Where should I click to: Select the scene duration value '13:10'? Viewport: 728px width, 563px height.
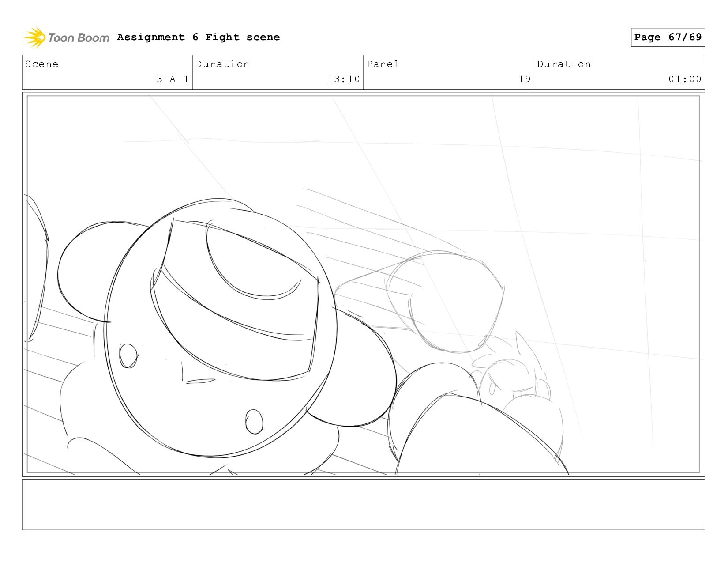(343, 79)
